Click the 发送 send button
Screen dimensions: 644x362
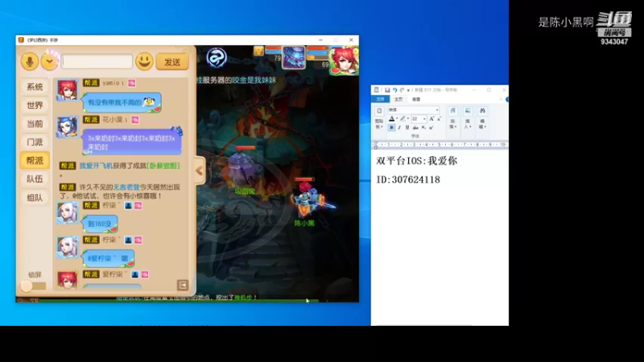click(172, 62)
